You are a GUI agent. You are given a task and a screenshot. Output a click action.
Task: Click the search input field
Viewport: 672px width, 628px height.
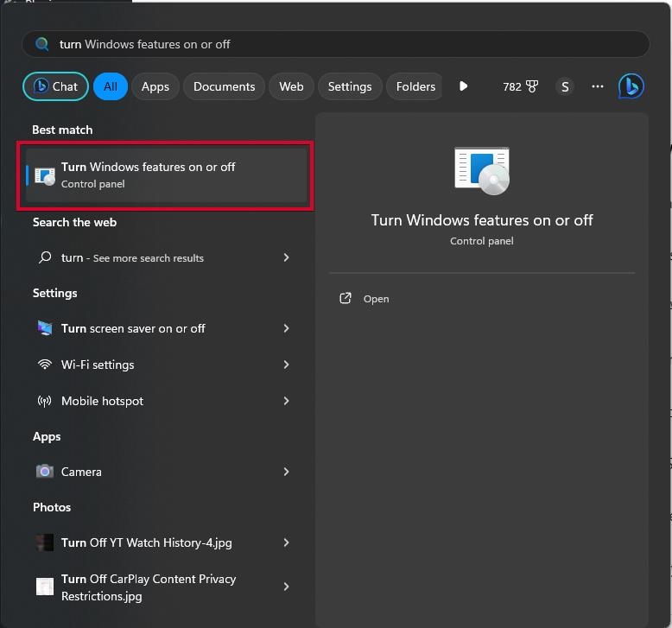(x=336, y=44)
